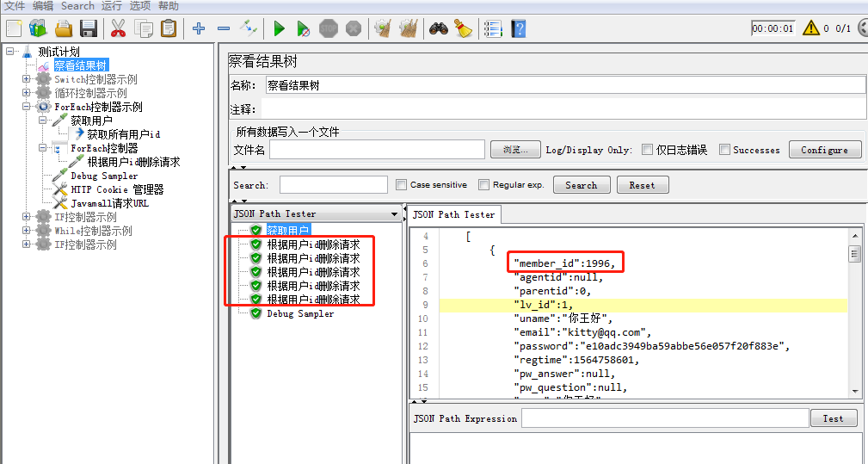Select HTTP Cookie 管理器 tree item
The image size is (868, 464).
117,189
